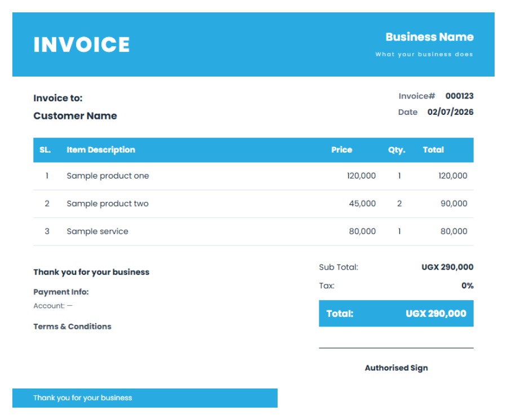507x420 pixels.
Task: Select the grand total UGX 290,000
Action: pyautogui.click(x=436, y=314)
